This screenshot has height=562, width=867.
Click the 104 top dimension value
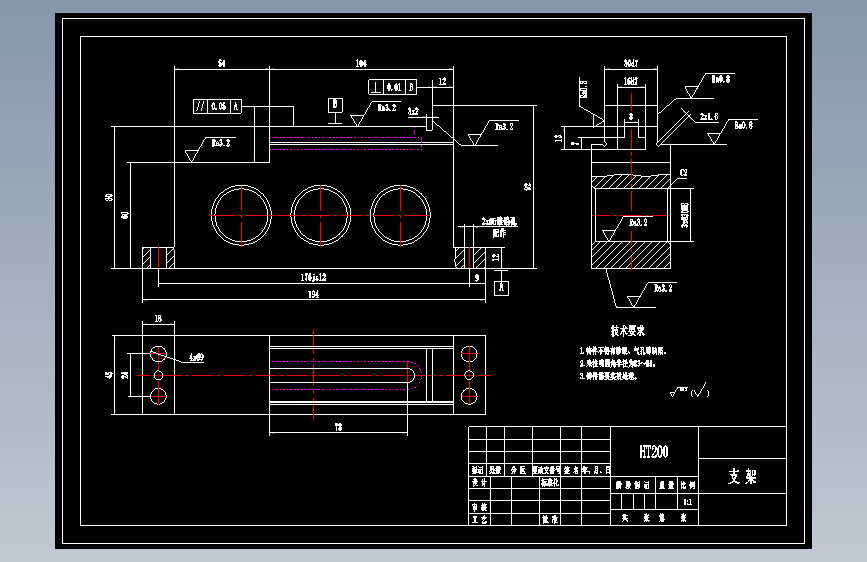point(361,64)
